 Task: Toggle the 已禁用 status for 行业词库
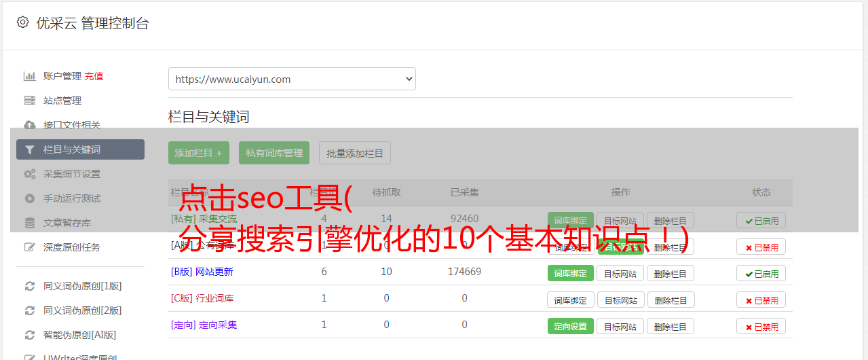761,300
